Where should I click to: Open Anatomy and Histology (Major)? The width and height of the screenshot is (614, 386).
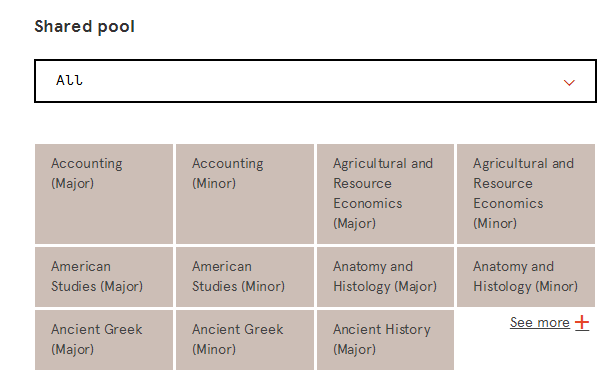385,277
